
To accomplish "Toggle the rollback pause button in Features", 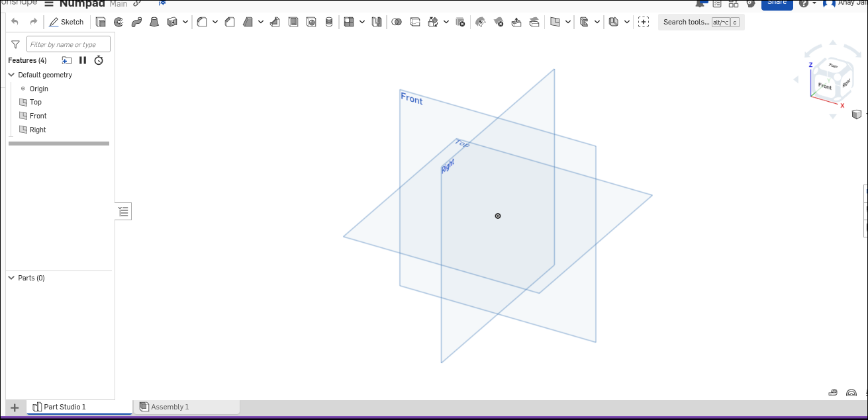I will tap(83, 60).
